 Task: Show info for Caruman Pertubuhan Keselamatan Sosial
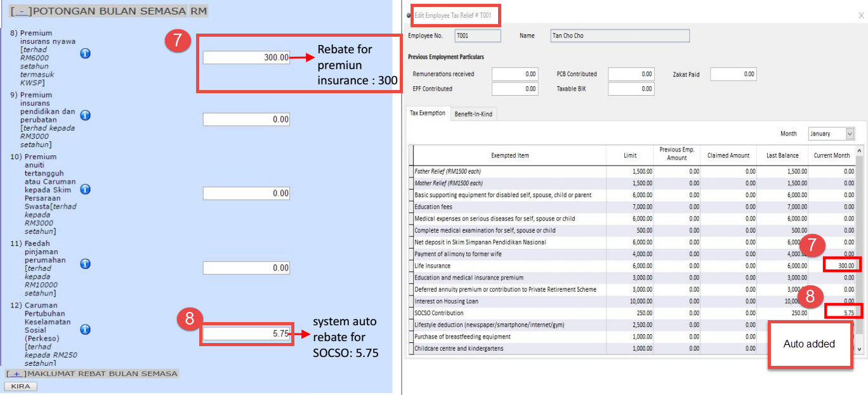[x=85, y=330]
